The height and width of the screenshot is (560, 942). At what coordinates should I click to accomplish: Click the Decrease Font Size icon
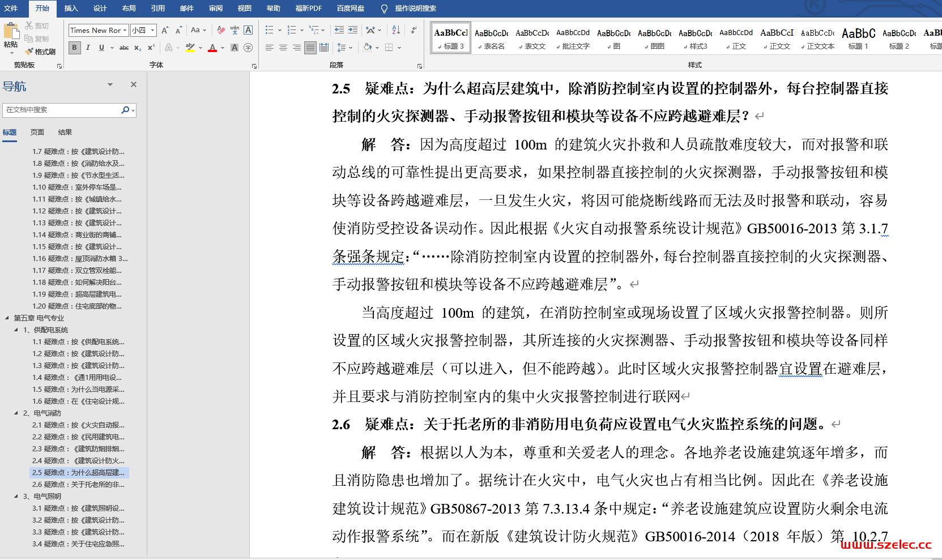pyautogui.click(x=178, y=30)
